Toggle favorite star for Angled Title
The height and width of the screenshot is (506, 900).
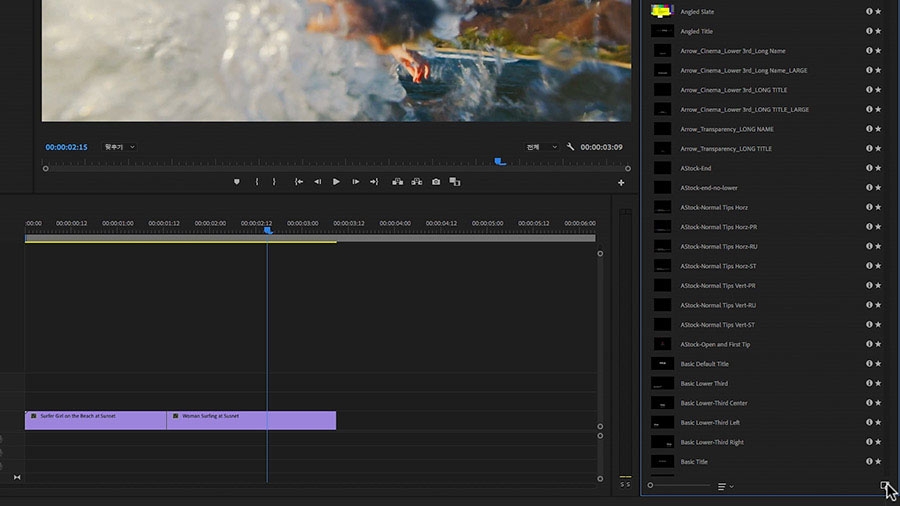click(878, 31)
